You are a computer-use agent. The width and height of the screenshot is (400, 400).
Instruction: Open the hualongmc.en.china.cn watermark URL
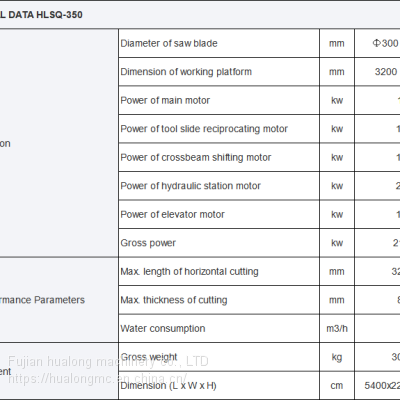[98, 378]
